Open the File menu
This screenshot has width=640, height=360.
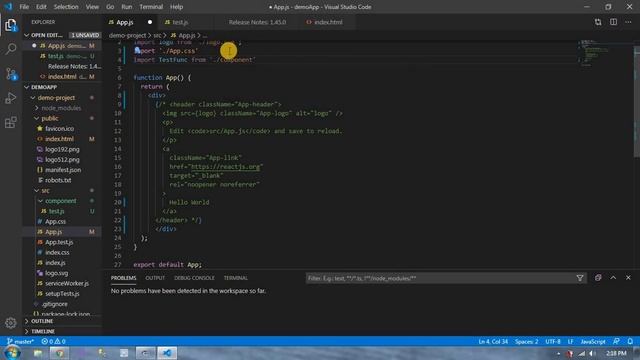point(24,7)
